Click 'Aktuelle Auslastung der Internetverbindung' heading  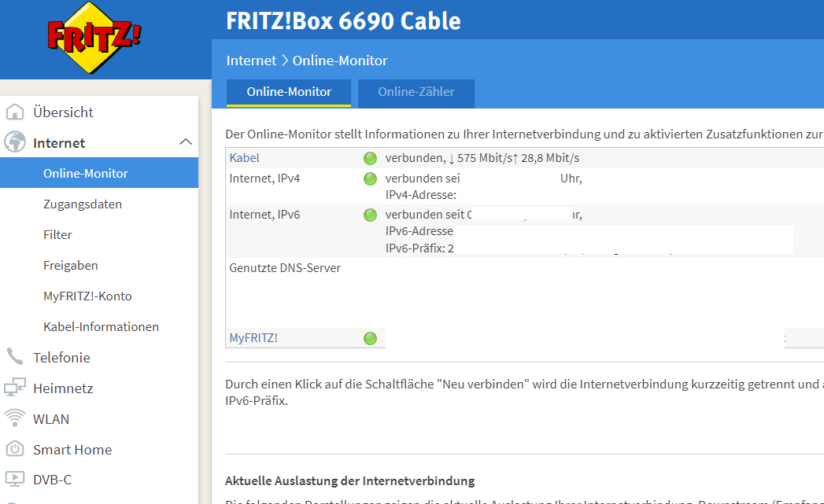tap(350, 481)
